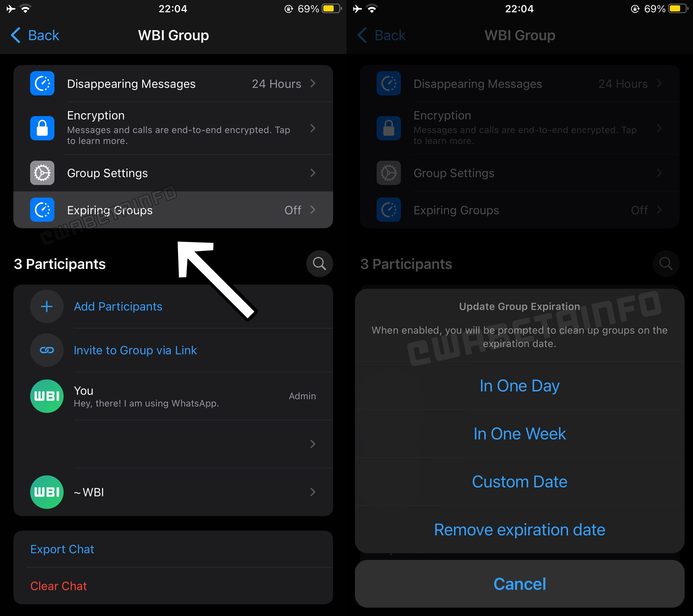The width and height of the screenshot is (693, 616).
Task: Select In One Week expiration option
Action: click(x=519, y=433)
